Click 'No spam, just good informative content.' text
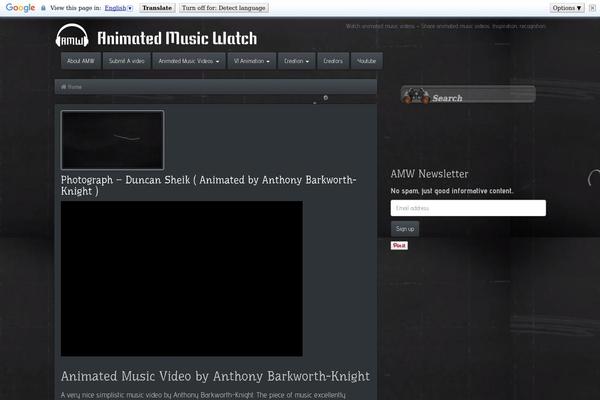This screenshot has width=600, height=400. click(452, 191)
